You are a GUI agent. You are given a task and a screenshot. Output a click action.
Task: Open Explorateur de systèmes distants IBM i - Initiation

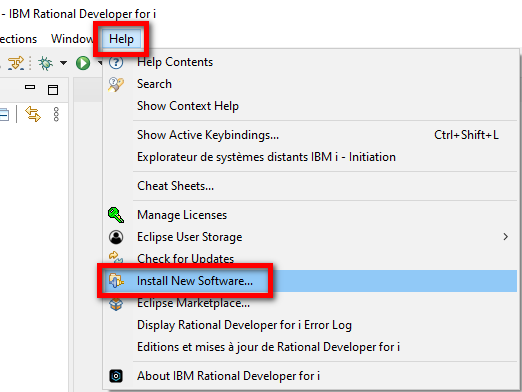click(x=266, y=157)
